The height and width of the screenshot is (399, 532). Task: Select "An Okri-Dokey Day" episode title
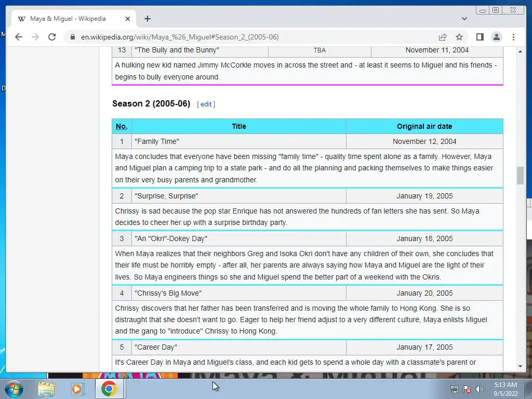[x=170, y=238]
